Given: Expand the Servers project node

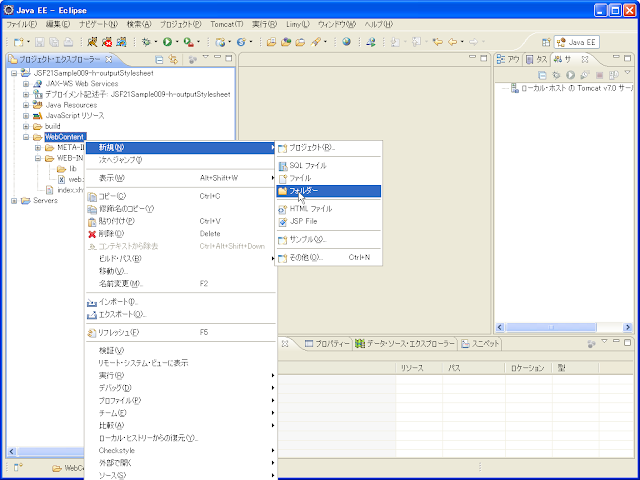Looking at the screenshot, I should [14, 201].
